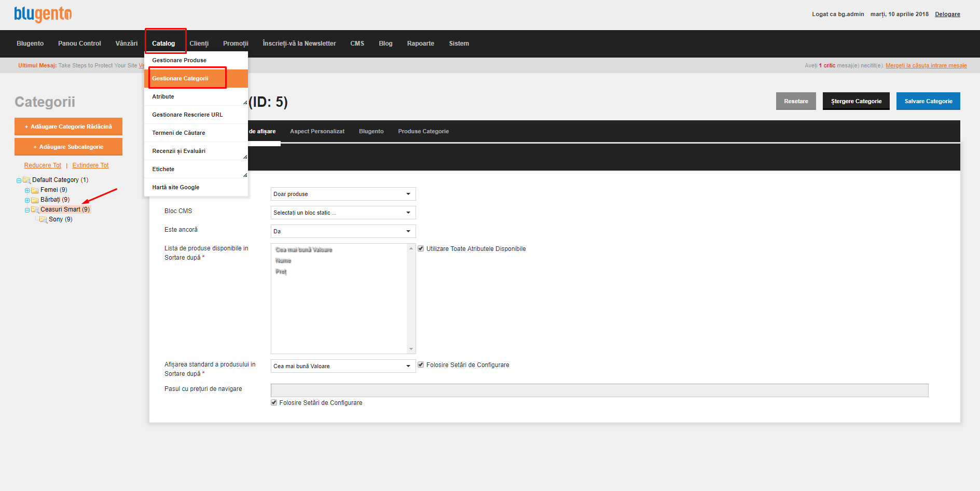Viewport: 980px width, 491px height.
Task: Collapse the Default Category tree node
Action: [x=19, y=180]
